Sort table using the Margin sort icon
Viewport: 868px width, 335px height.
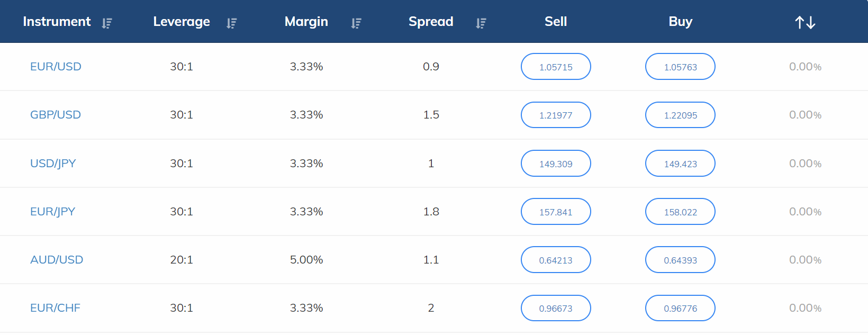356,23
